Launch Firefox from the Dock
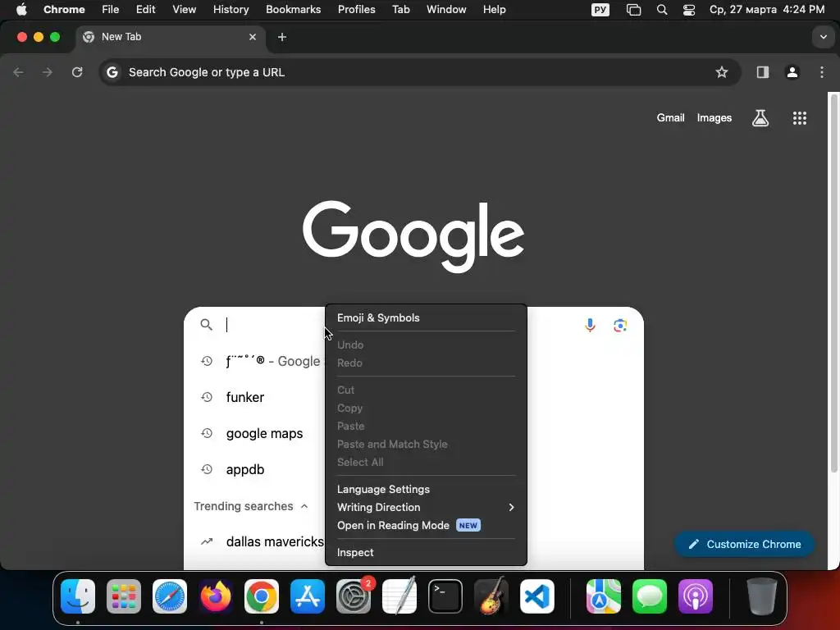Image resolution: width=840 pixels, height=630 pixels. tap(216, 596)
